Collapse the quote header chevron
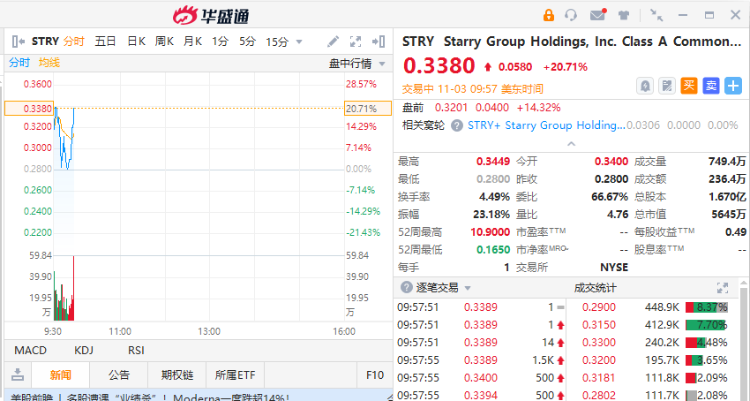The height and width of the screenshot is (401, 750). (571, 143)
